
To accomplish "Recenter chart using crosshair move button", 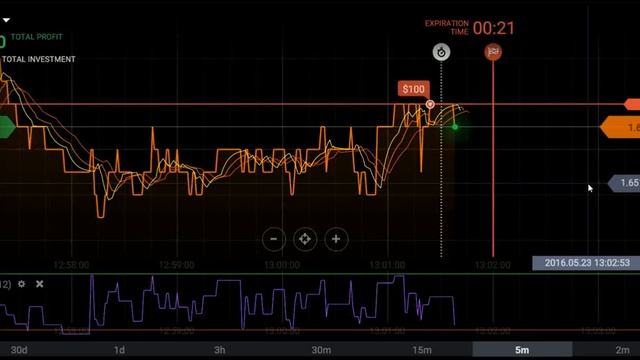I will (305, 239).
